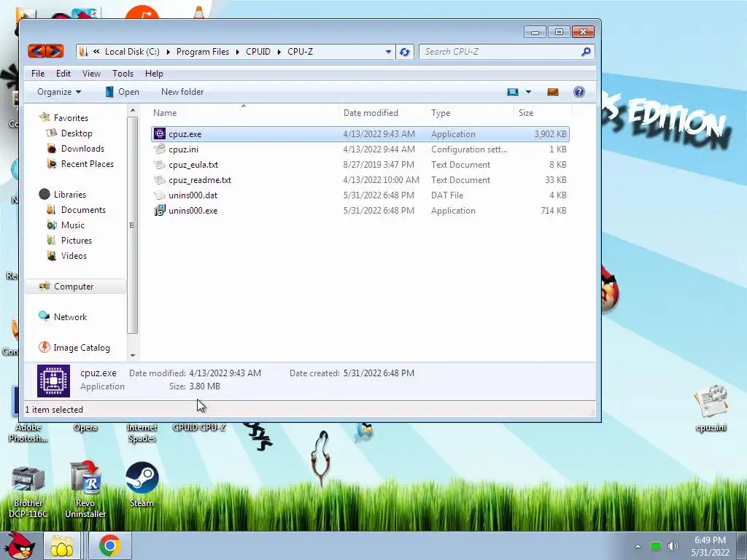Click the green tray status icon

pyautogui.click(x=656, y=546)
